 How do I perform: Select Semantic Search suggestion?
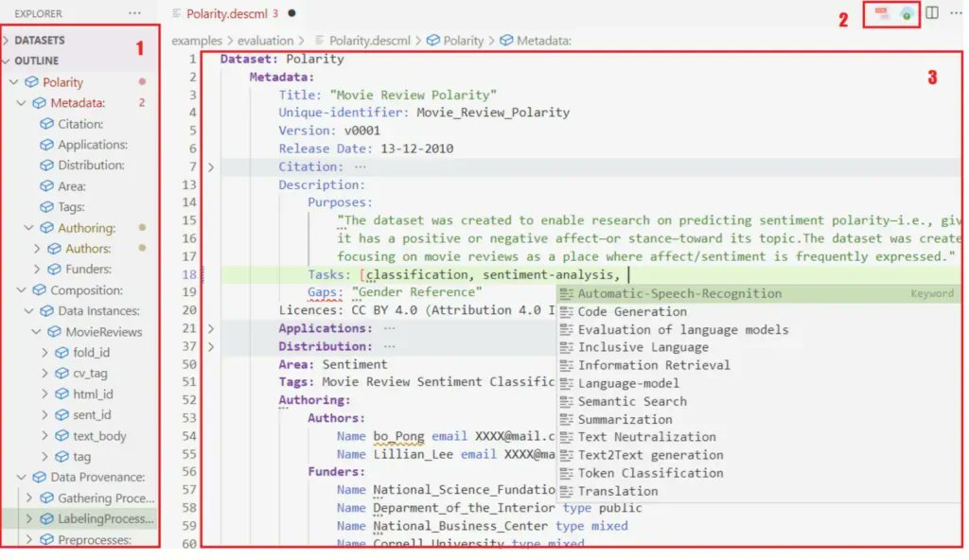pos(758,401)
